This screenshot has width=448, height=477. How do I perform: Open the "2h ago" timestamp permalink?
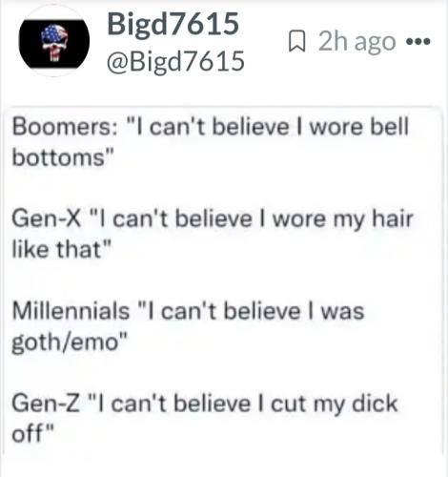click(x=357, y=41)
